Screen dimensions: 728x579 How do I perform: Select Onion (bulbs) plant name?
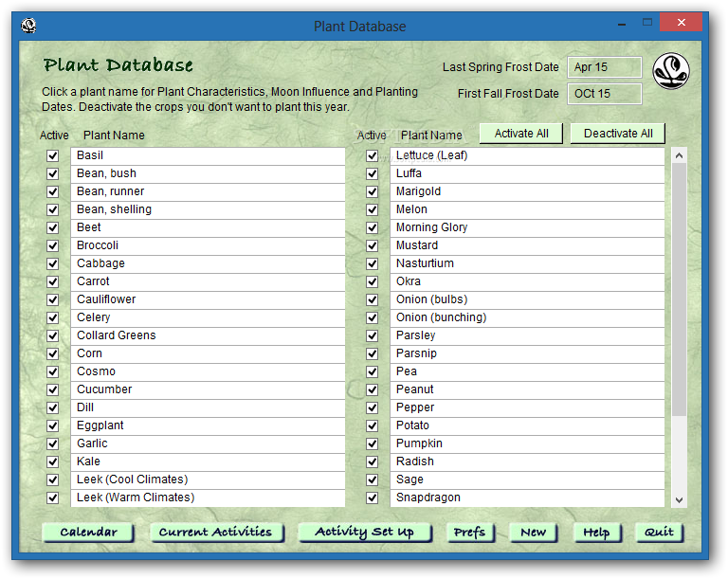pos(527,300)
